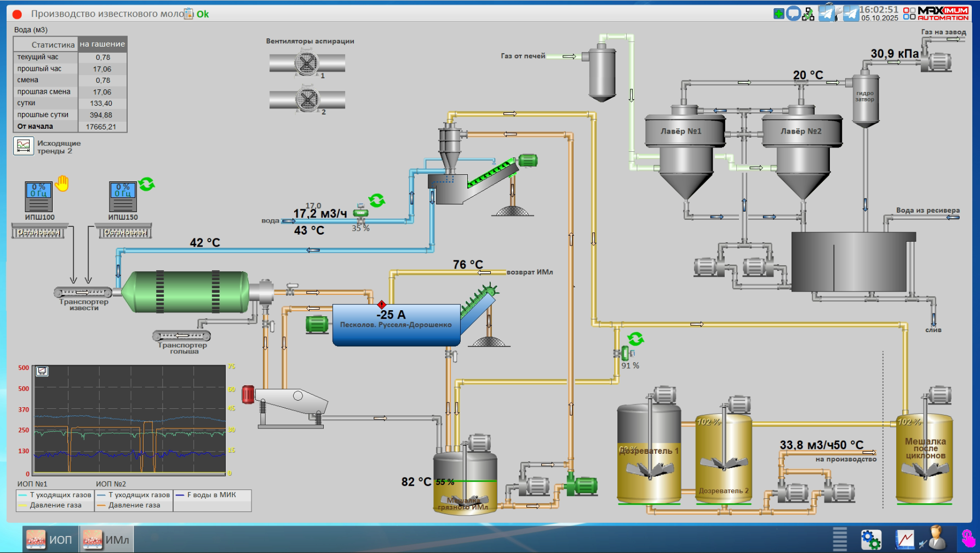
Task: Click the network status checkmark icon
Action: (x=808, y=14)
